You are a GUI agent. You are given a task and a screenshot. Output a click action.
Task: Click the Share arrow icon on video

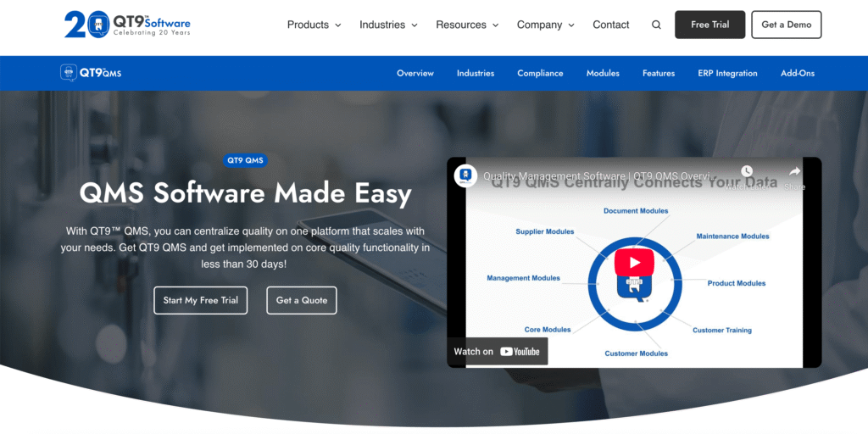[794, 171]
